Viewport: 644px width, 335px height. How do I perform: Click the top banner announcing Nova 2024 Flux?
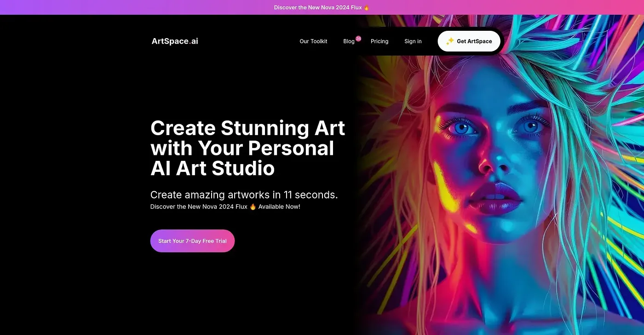pyautogui.click(x=322, y=7)
